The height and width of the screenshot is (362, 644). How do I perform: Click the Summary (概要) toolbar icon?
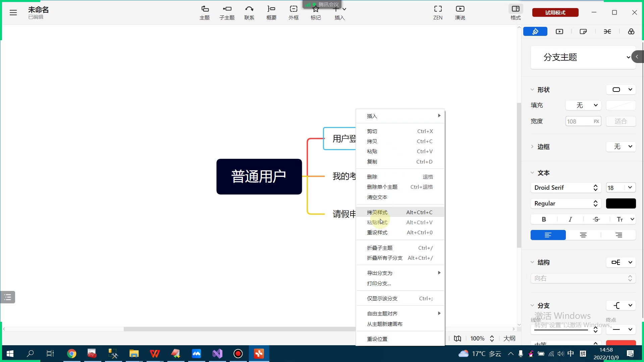pos(271,12)
